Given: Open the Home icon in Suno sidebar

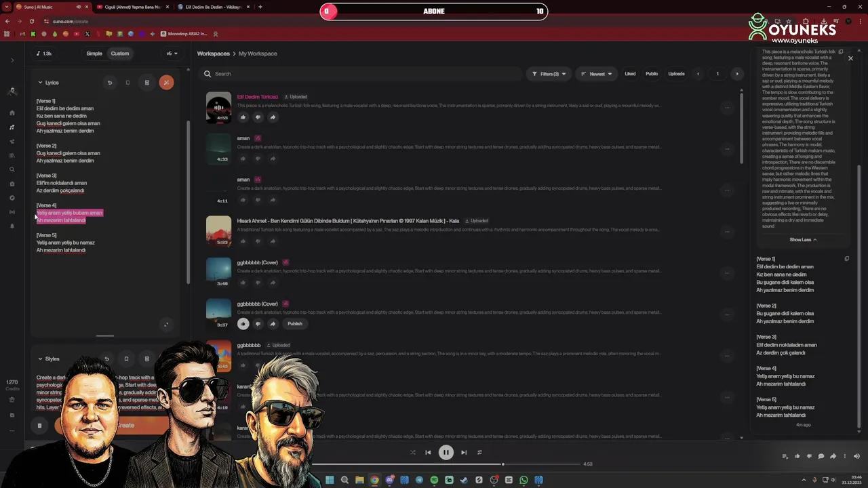Looking at the screenshot, I should point(12,113).
